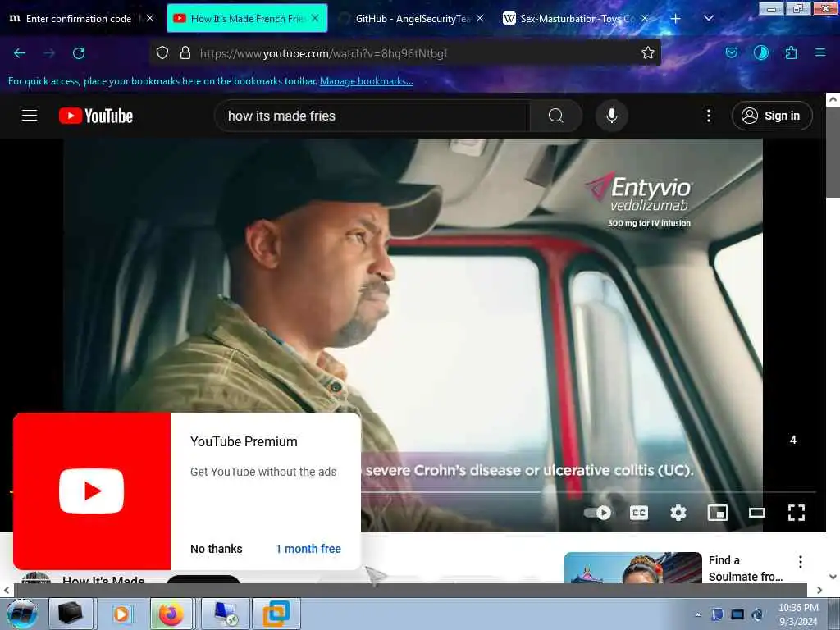Go to YouTube home via logo
840x630 pixels.
(x=96, y=116)
